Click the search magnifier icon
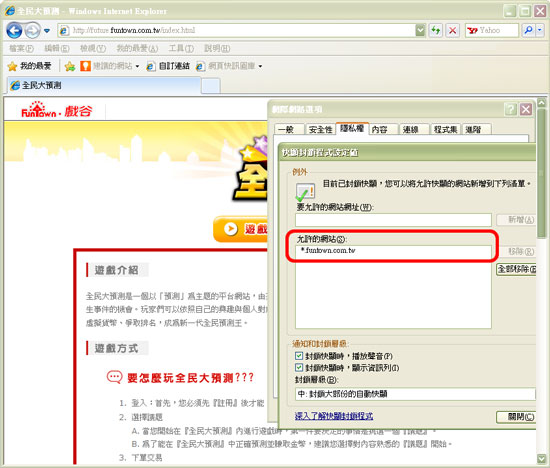This screenshot has width=550, height=468. coord(528,31)
